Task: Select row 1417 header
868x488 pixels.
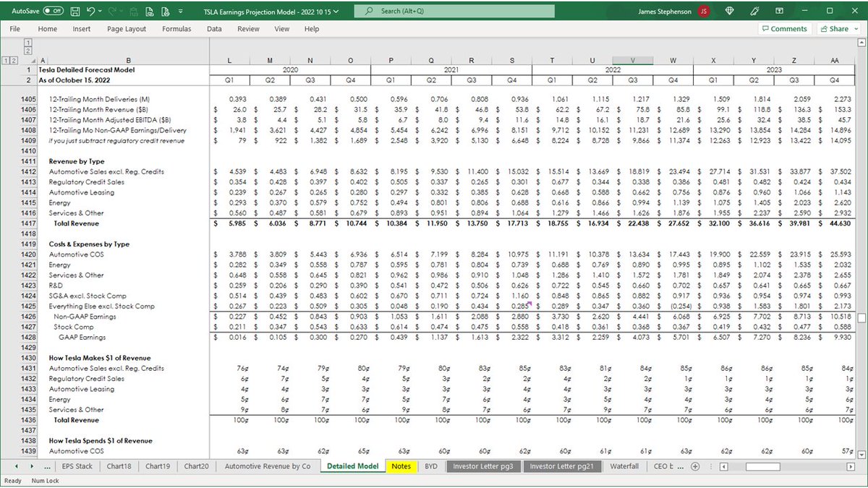Action: pyautogui.click(x=28, y=223)
